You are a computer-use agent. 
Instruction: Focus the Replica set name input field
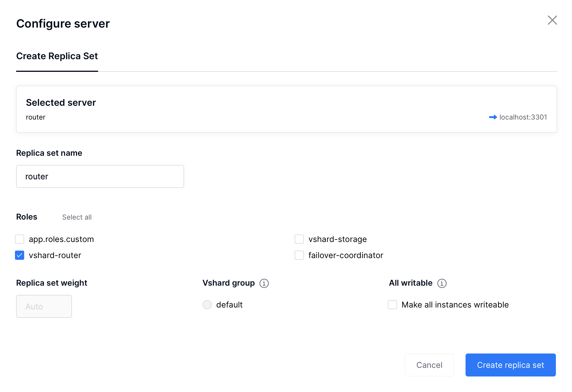click(100, 176)
